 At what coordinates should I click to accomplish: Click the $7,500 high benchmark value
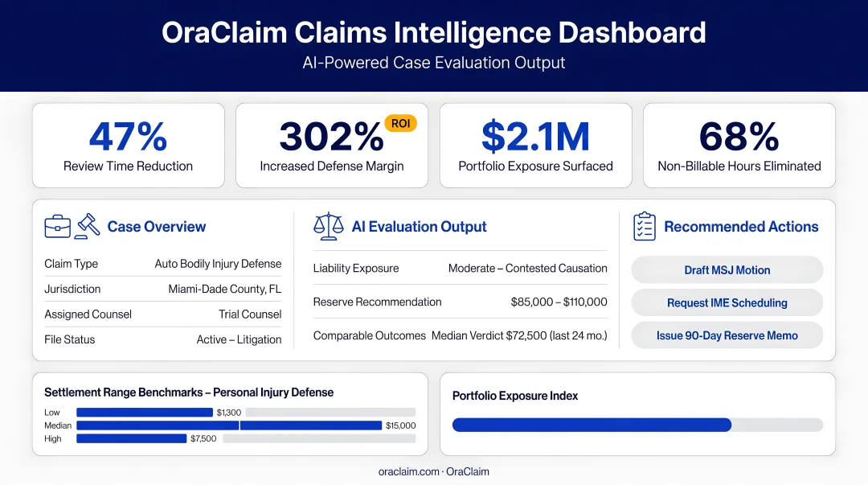click(x=203, y=438)
